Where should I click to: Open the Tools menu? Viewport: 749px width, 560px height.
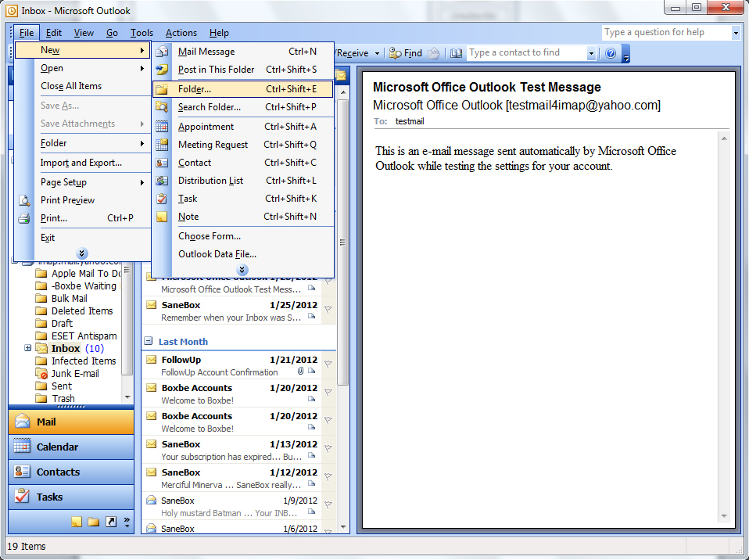click(x=142, y=33)
